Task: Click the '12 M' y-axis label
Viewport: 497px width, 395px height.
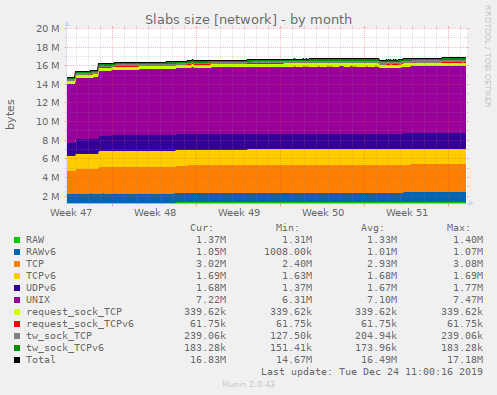Action: click(48, 103)
